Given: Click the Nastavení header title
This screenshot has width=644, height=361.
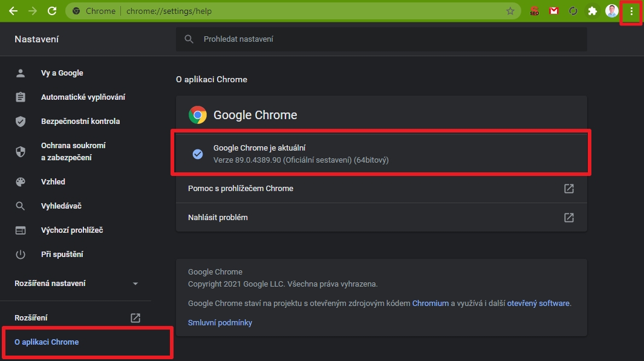Looking at the screenshot, I should tap(36, 39).
